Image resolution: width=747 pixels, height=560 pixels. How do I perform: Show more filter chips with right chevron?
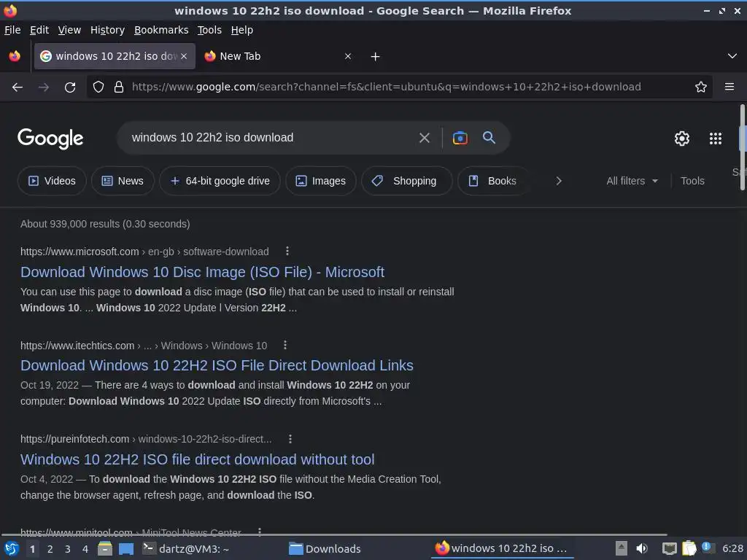click(x=559, y=181)
